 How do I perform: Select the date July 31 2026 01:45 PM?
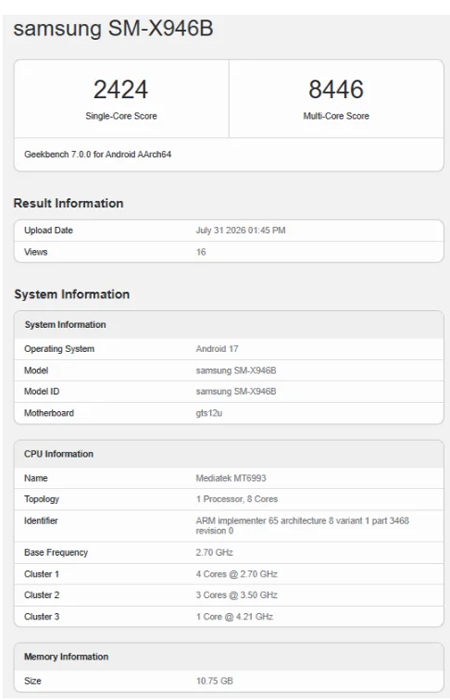click(241, 230)
